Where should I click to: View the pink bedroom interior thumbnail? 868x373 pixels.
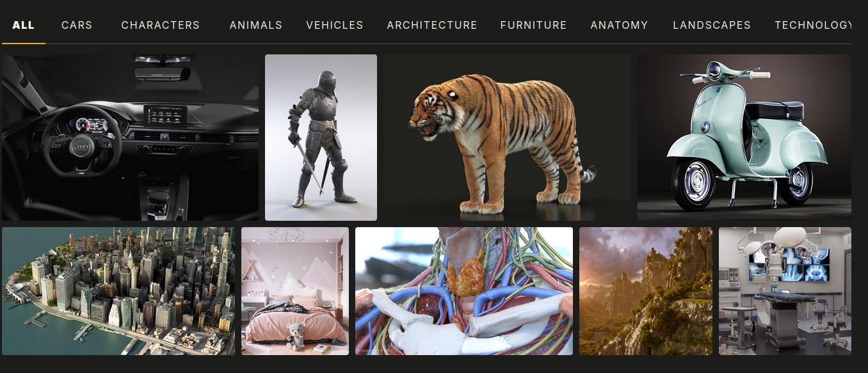[x=295, y=291]
